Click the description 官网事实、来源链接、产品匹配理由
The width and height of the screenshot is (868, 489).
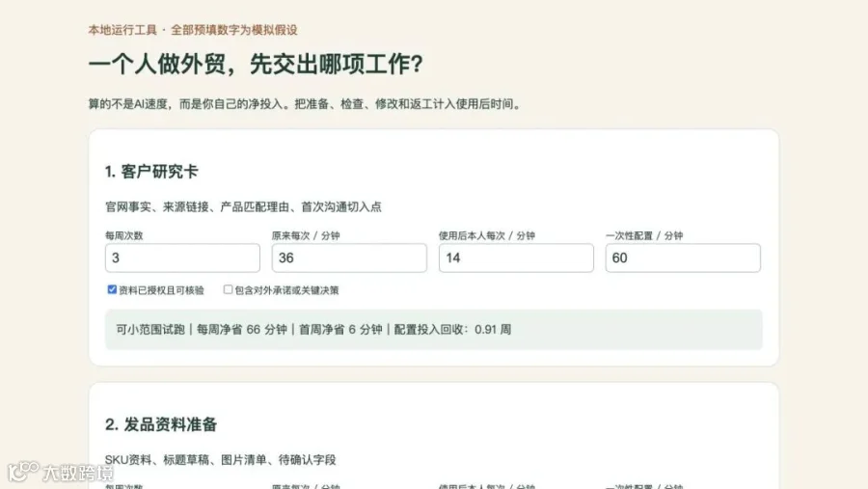243,206
